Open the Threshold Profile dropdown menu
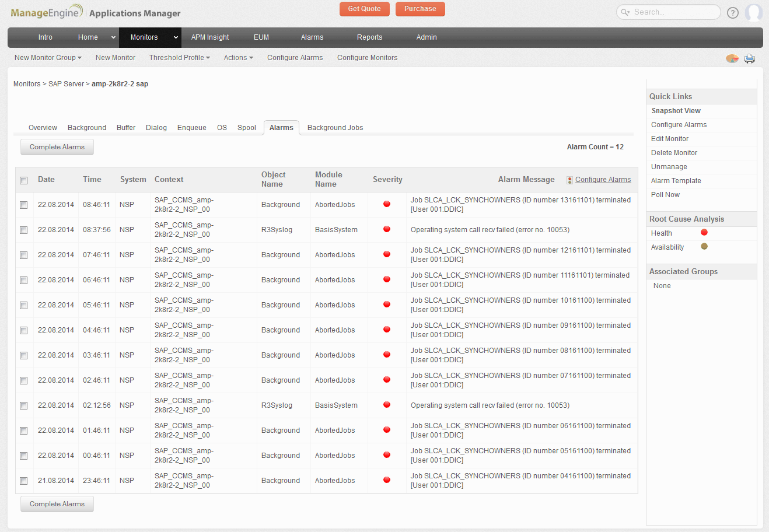 [179, 58]
